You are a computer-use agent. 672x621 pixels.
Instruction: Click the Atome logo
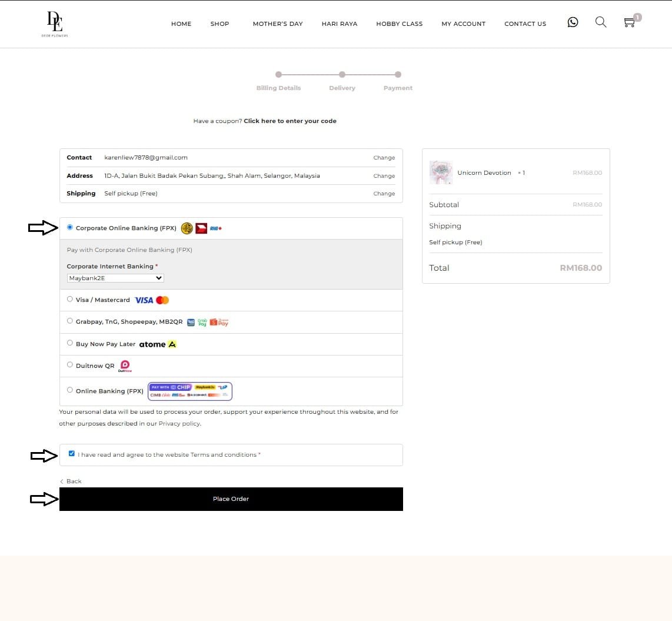158,344
